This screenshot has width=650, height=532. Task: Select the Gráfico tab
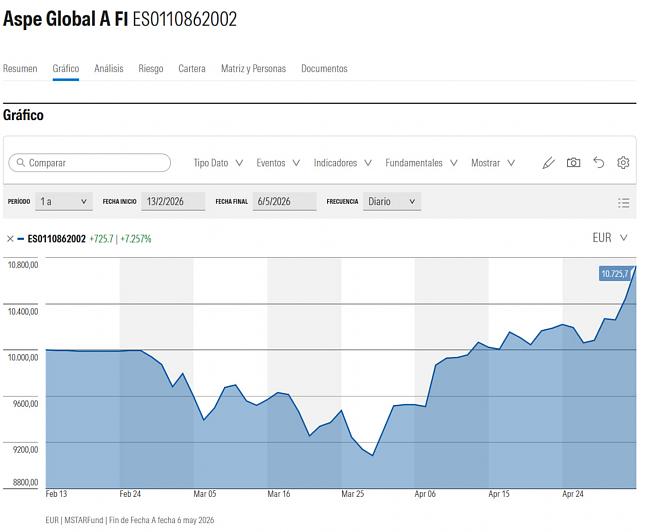point(65,68)
